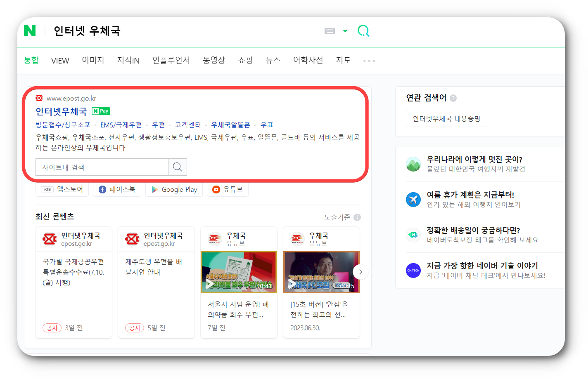588x379 pixels.
Task: Open the keyboard options dropdown arrow
Action: (345, 31)
